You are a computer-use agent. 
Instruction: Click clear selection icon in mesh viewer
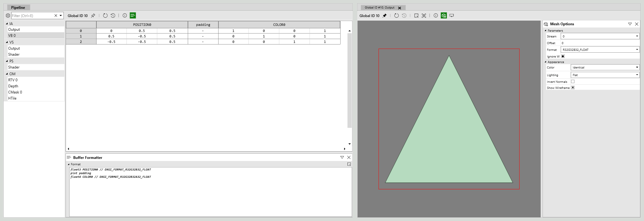[416, 16]
